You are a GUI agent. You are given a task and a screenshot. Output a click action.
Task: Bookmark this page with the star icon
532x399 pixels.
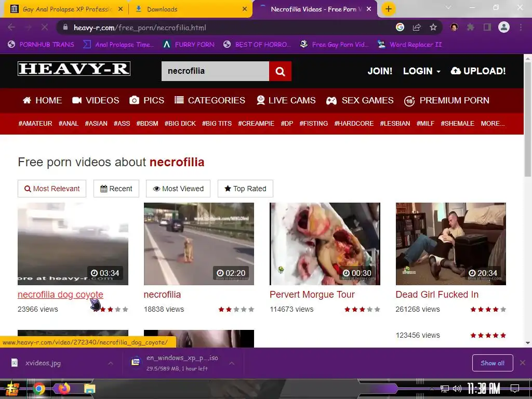tap(433, 28)
